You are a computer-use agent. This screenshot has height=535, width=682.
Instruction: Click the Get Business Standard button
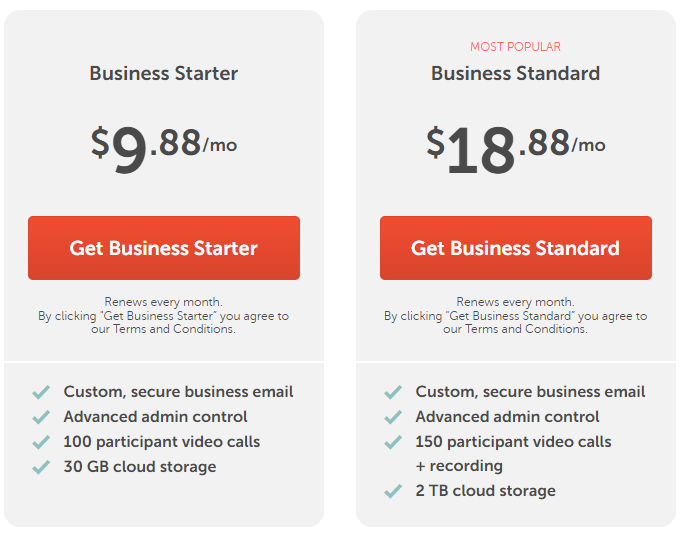(515, 248)
